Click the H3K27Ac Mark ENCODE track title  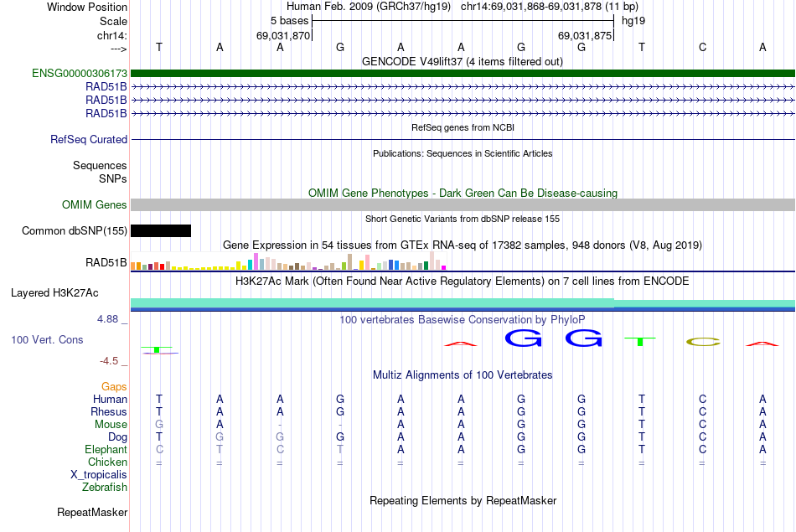click(x=463, y=281)
